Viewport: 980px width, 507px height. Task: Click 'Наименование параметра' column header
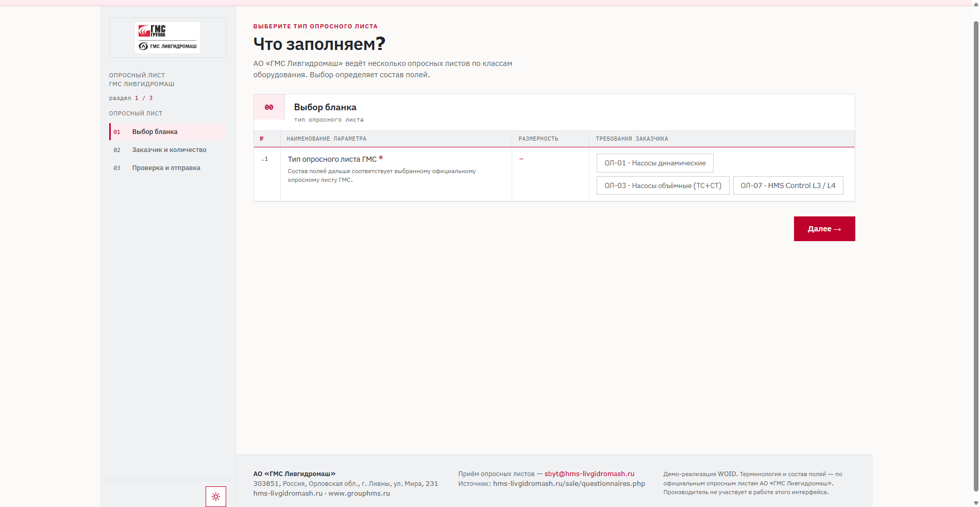click(327, 139)
